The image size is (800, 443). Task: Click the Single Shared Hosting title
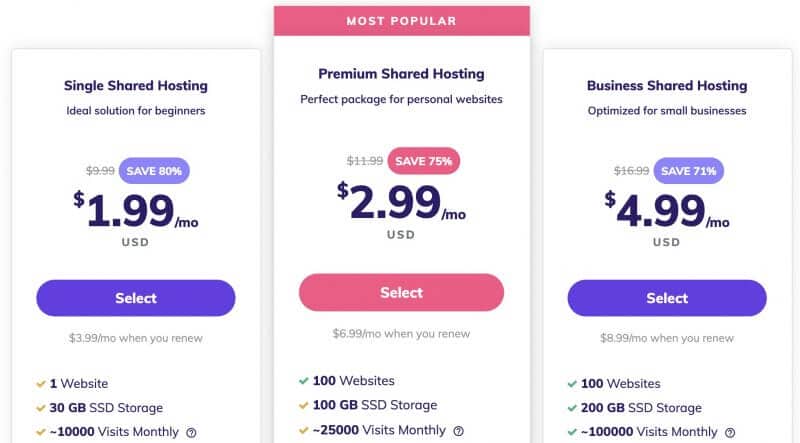click(136, 86)
